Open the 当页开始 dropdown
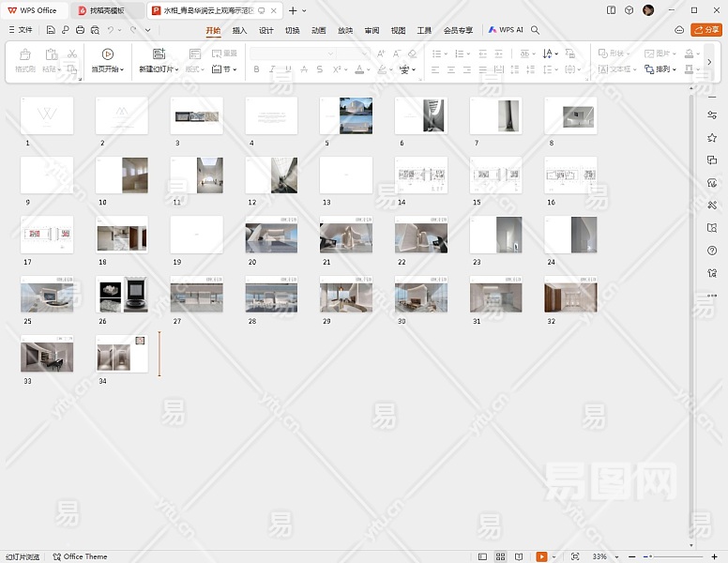The width and height of the screenshot is (728, 563). coord(109,69)
